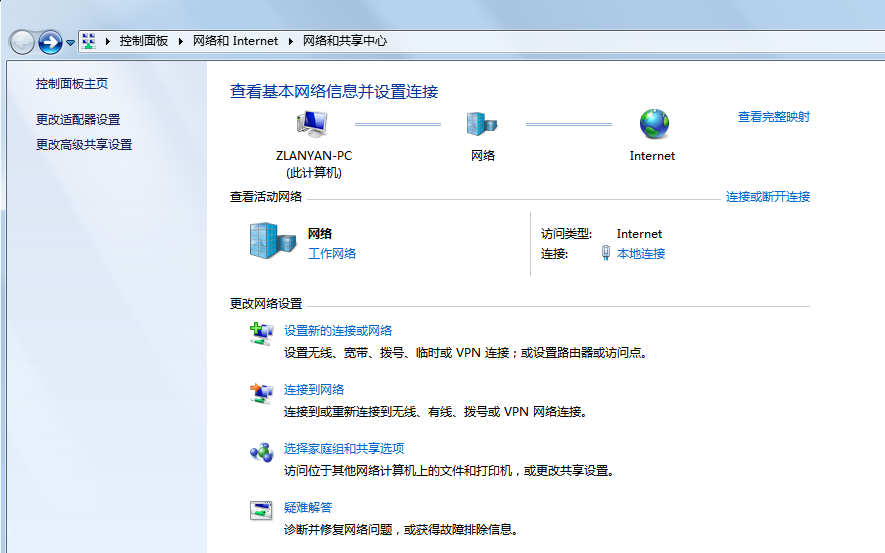This screenshot has width=885, height=553.
Task: Open 更改高级共享设置 in the left pane
Action: [84, 144]
